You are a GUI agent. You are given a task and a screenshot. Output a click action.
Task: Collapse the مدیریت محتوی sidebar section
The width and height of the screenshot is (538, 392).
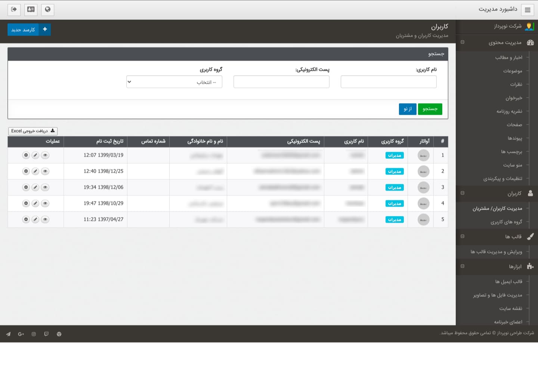[463, 42]
